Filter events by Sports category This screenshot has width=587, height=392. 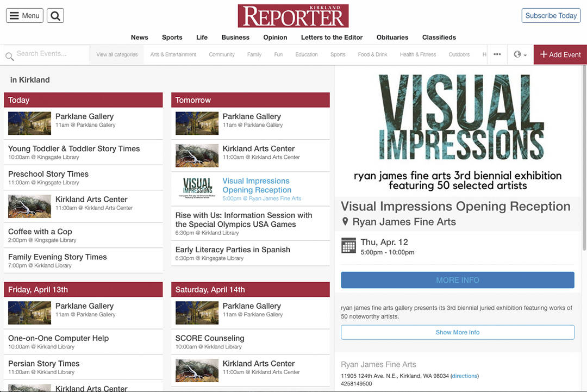[338, 55]
